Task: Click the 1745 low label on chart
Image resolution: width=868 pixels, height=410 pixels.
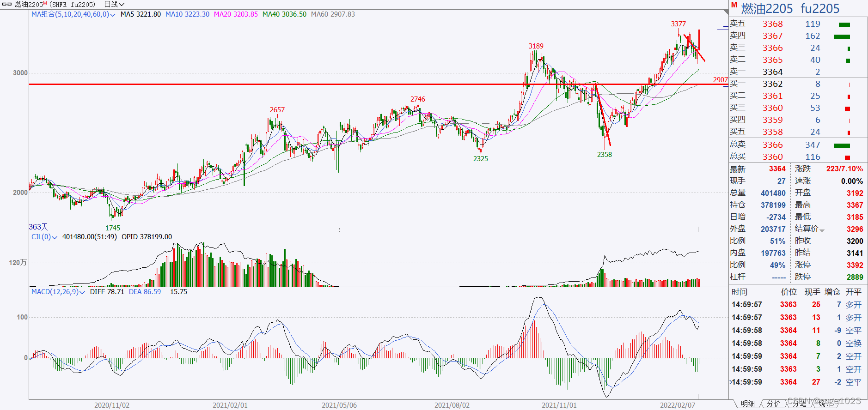Action: 113,228
